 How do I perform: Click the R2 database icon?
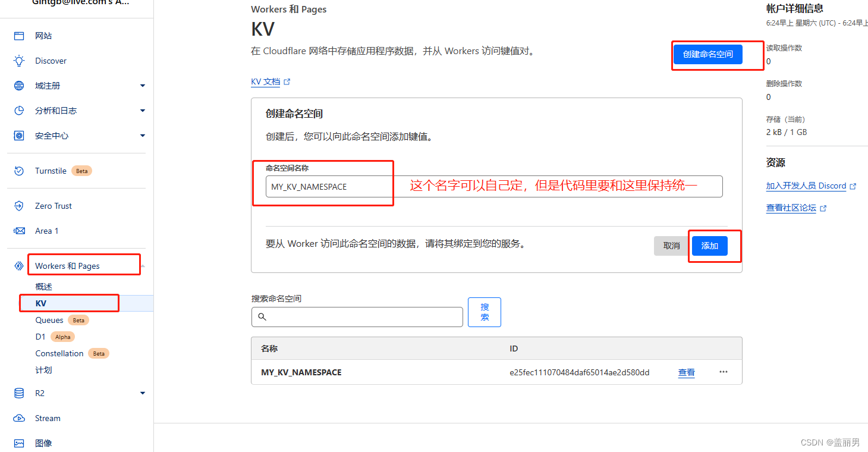[x=19, y=393]
